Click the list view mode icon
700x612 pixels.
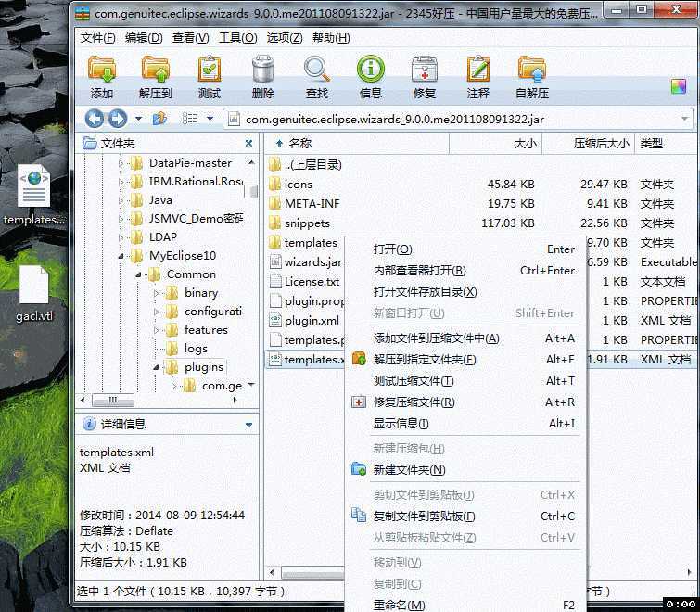point(190,119)
